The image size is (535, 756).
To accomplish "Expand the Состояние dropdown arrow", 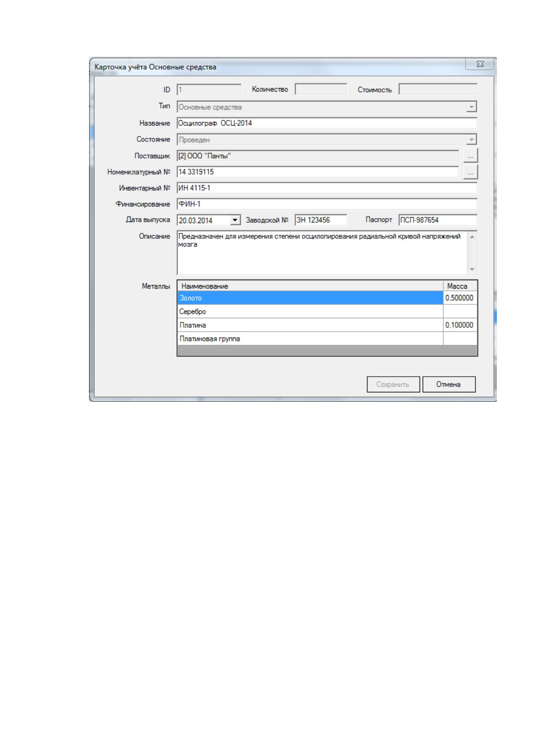I will [471, 140].
